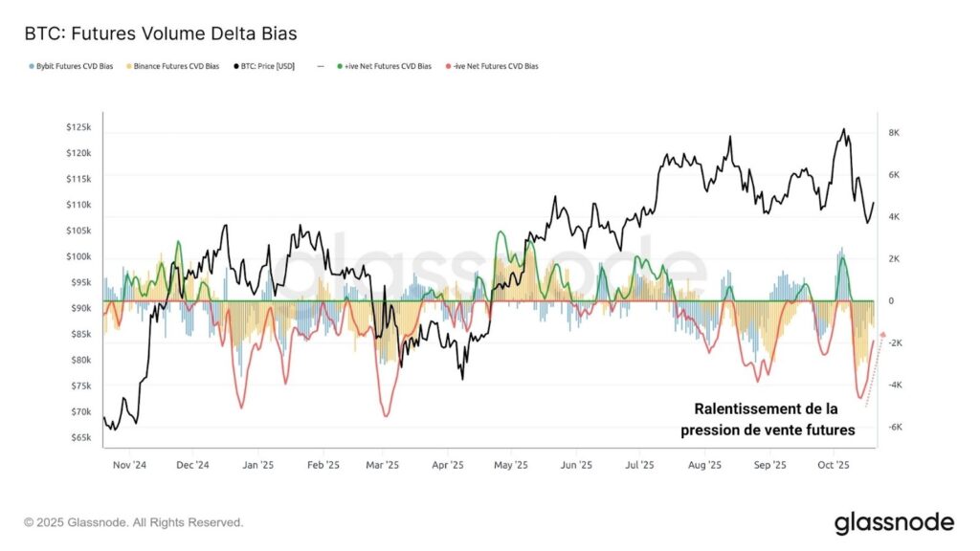Click the dash separator in the legend
The width and height of the screenshot is (980, 551).
click(x=319, y=67)
